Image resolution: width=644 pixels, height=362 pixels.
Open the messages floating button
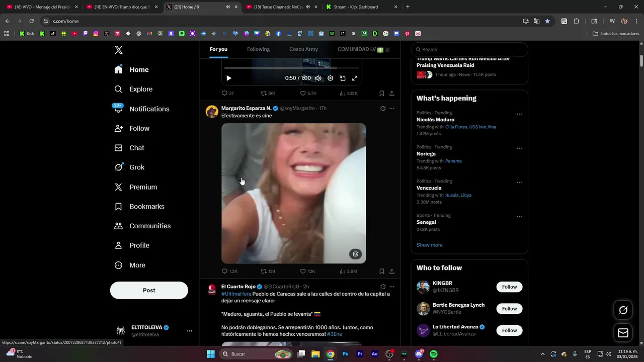point(623,333)
